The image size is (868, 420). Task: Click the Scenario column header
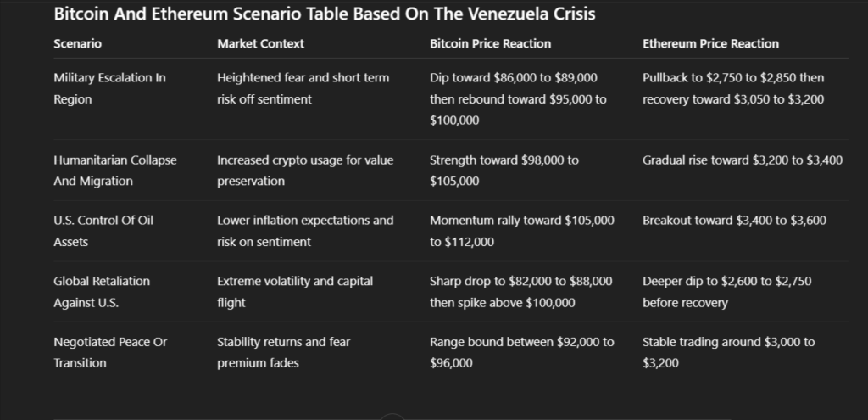click(x=77, y=43)
